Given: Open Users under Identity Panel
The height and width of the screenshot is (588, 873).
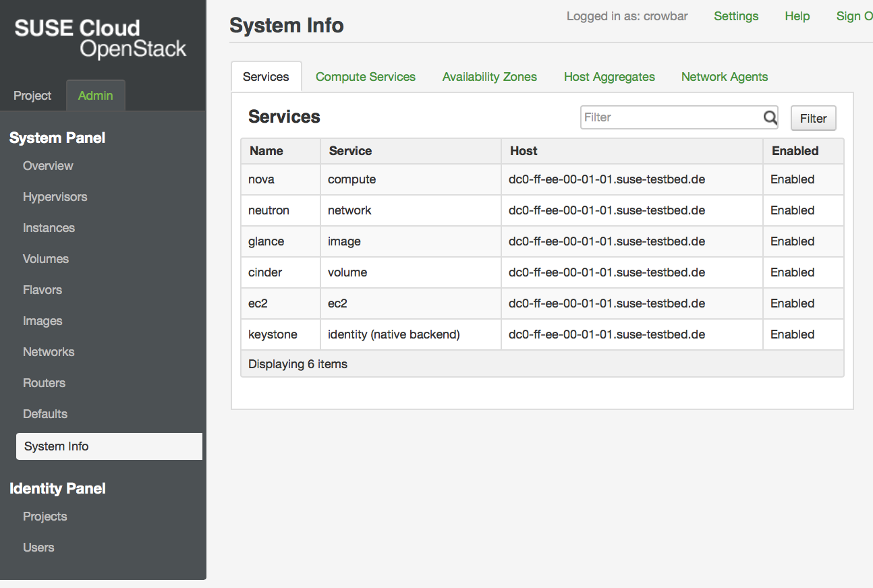Looking at the screenshot, I should point(38,548).
